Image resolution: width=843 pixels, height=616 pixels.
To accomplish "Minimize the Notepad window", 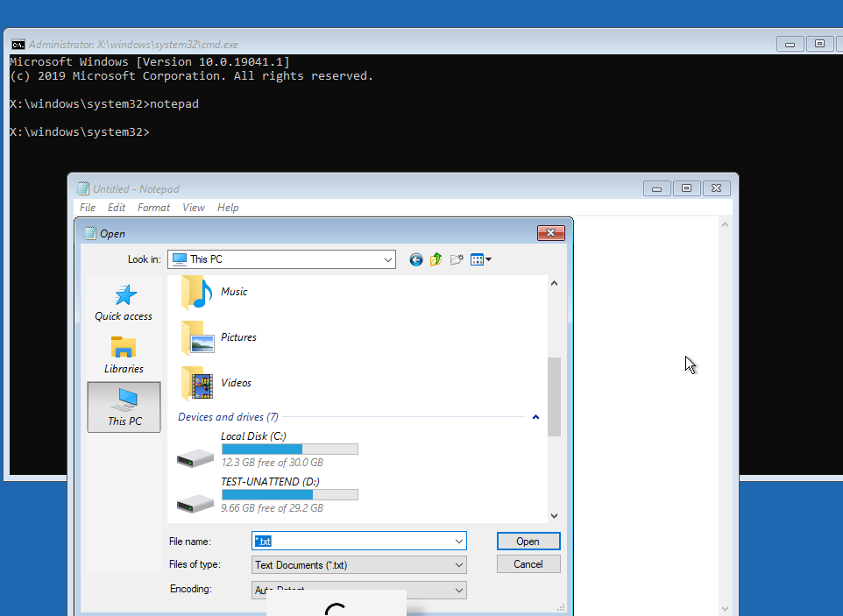I will (657, 188).
